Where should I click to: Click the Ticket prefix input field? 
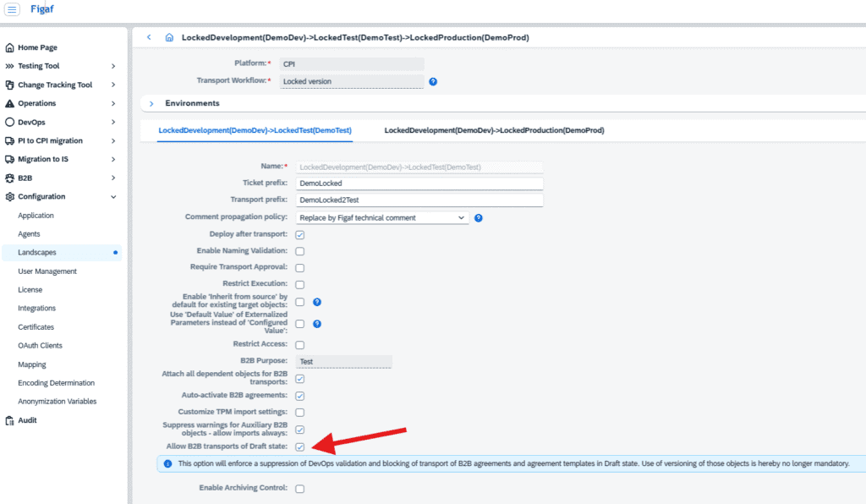(419, 184)
